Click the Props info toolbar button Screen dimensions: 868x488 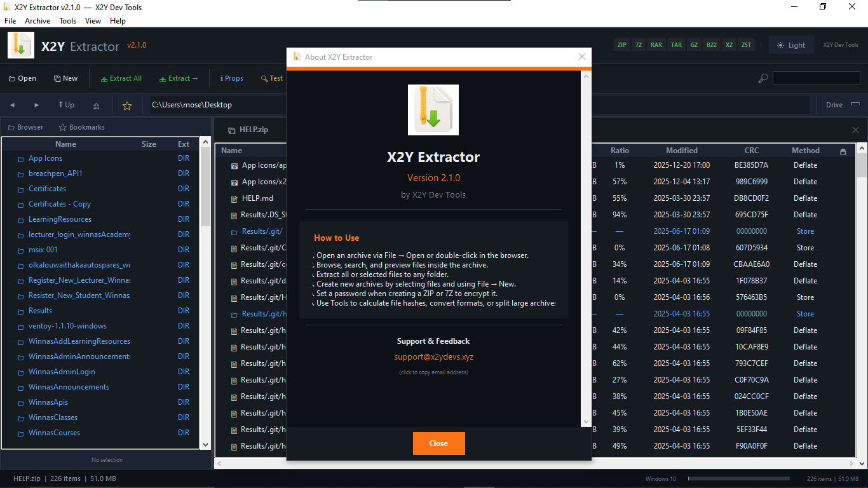point(232,78)
